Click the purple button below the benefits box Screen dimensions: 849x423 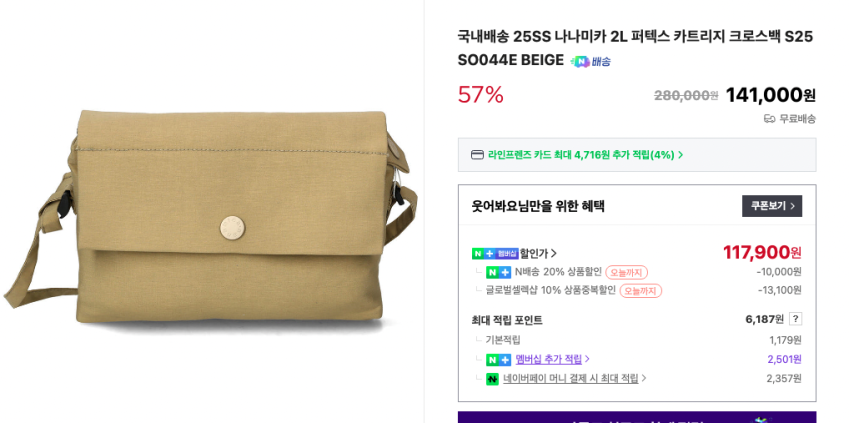(637, 418)
